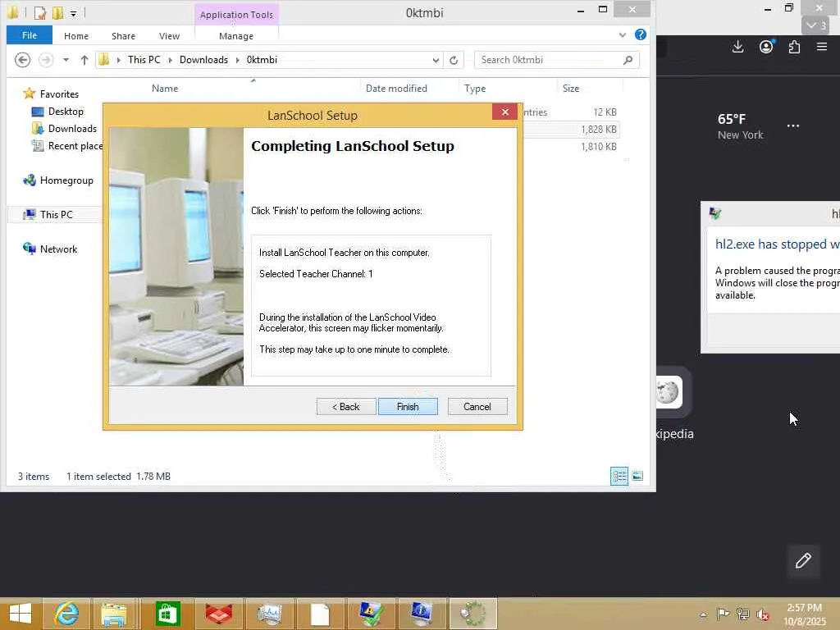This screenshot has height=630, width=840.
Task: Click the Properties quick access icon
Action: [40, 12]
